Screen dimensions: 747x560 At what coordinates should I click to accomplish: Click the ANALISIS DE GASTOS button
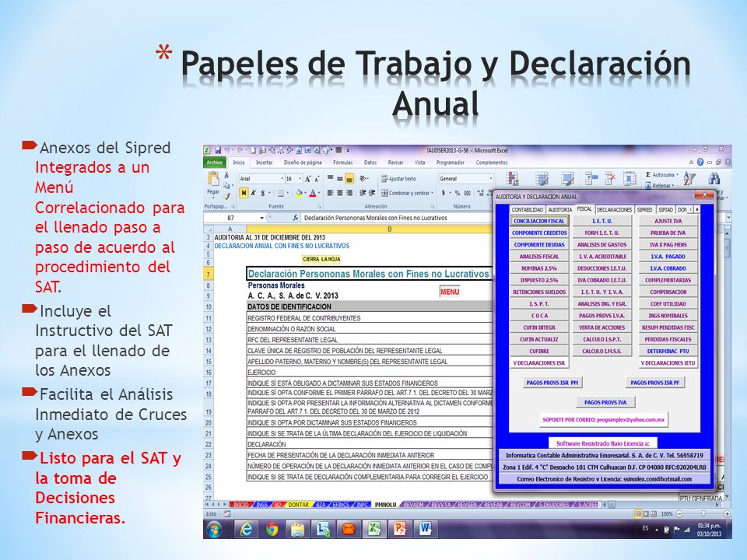tap(601, 245)
